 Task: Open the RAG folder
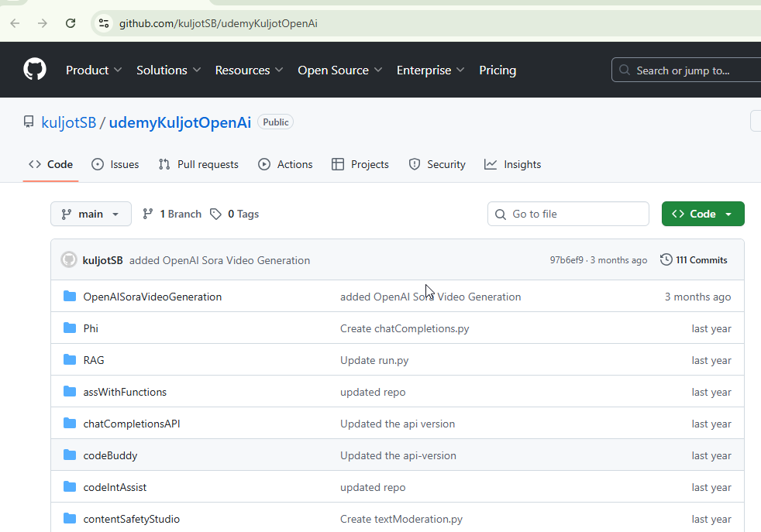94,360
